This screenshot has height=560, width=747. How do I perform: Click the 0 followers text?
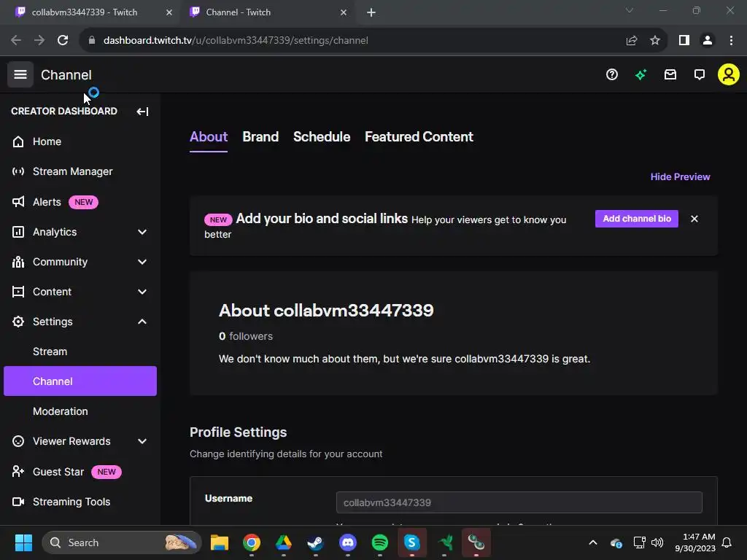tap(246, 336)
